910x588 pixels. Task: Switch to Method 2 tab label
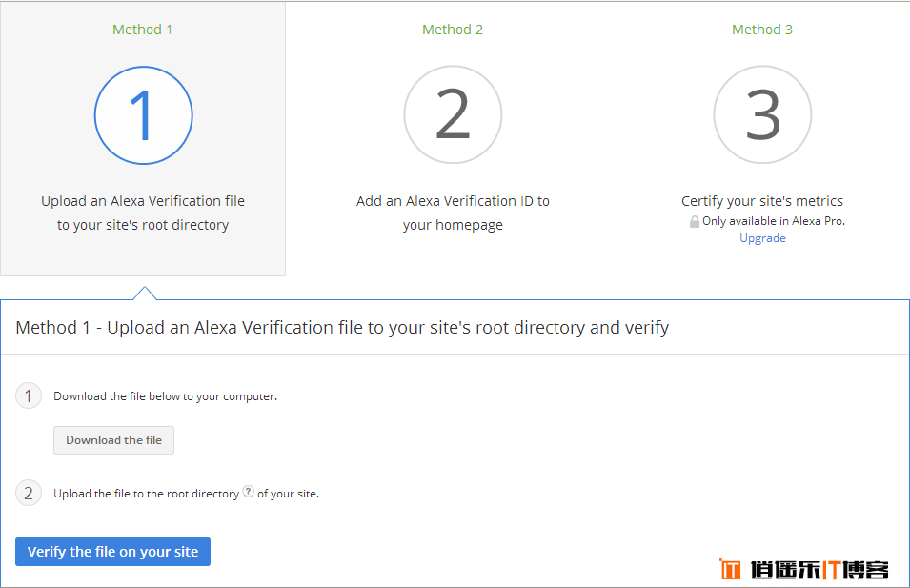(452, 30)
